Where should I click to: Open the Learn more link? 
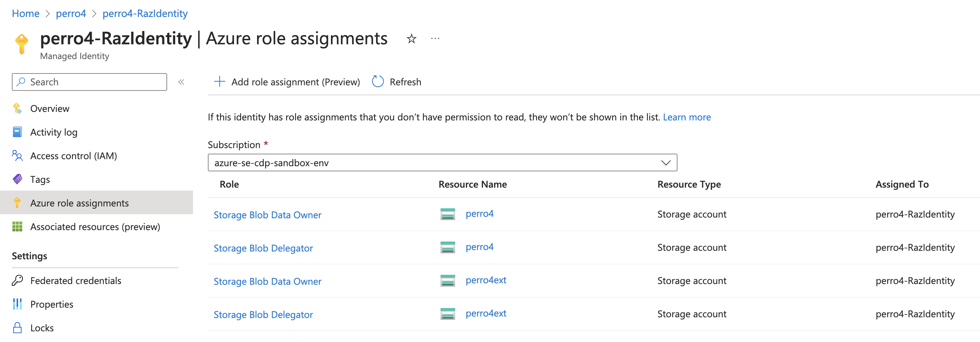pos(687,117)
